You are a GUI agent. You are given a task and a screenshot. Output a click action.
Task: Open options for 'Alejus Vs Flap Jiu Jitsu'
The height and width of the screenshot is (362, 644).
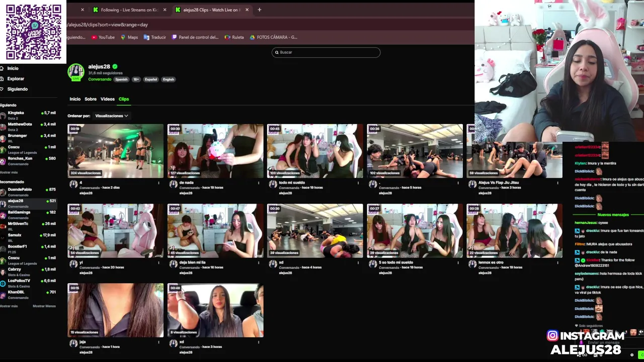coord(557,183)
